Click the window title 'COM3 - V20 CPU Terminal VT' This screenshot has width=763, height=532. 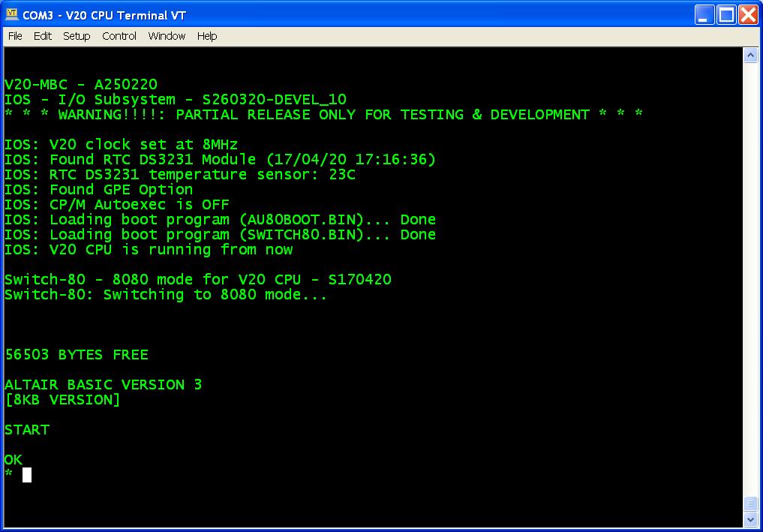104,15
